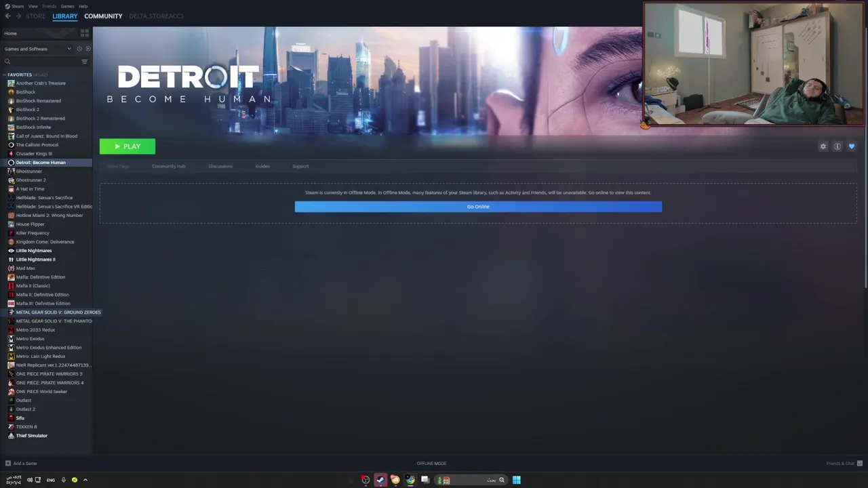Screen dimensions: 868x488
Task: Open the advanced filter options icon
Action: 85,62
